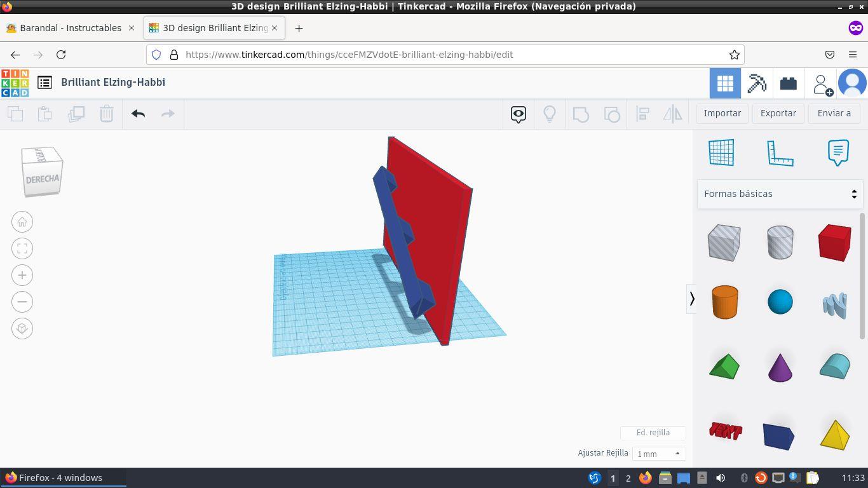
Task: Toggle show all lightbulb icon
Action: [x=550, y=114]
